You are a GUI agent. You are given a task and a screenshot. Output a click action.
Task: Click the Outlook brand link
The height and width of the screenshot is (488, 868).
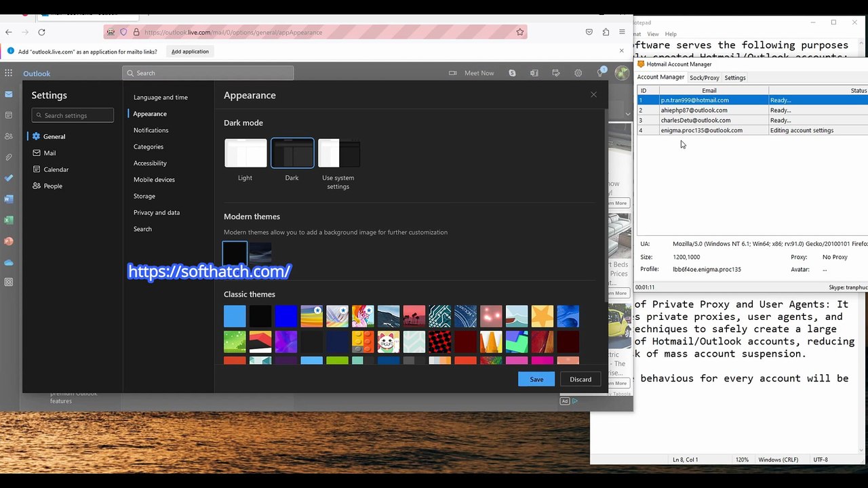(37, 73)
